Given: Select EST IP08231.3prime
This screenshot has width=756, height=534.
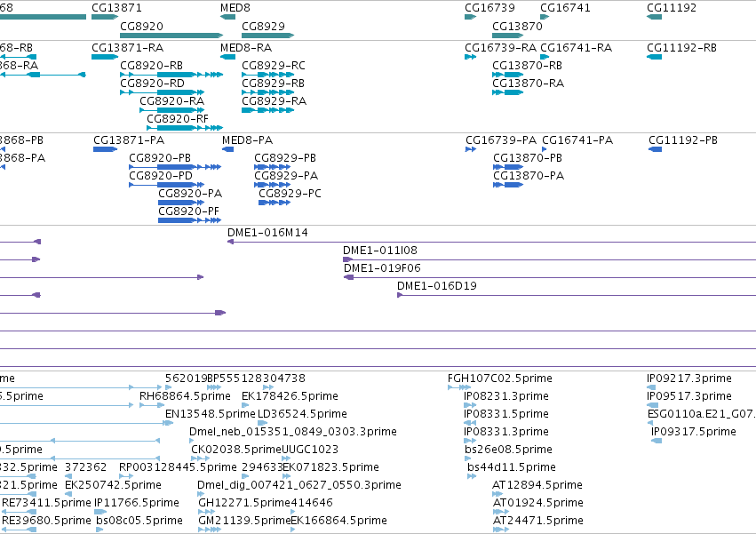Looking at the screenshot, I should point(506,396).
